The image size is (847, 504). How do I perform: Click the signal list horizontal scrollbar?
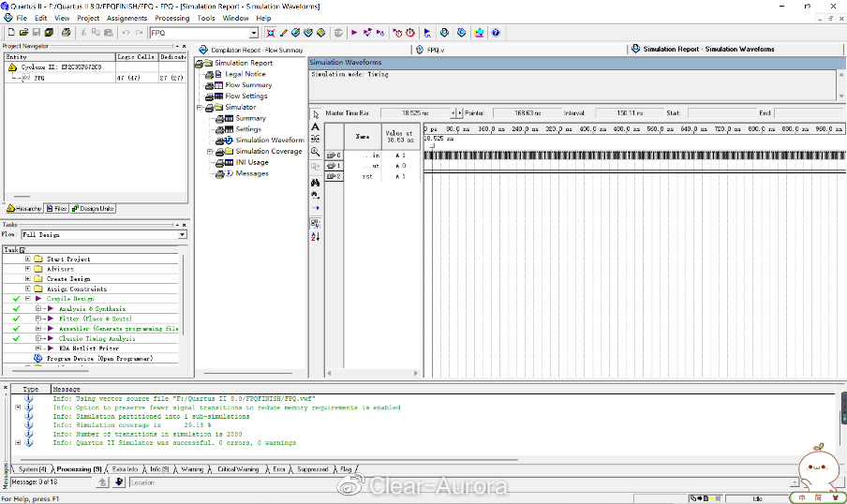(372, 373)
